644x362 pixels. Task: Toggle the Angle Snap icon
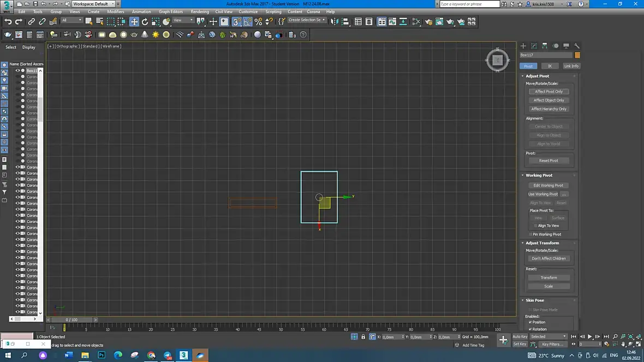click(x=248, y=22)
